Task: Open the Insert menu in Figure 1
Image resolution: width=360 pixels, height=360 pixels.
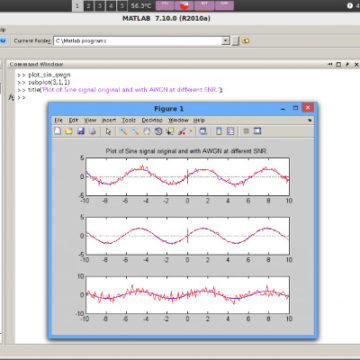Action: [109, 120]
